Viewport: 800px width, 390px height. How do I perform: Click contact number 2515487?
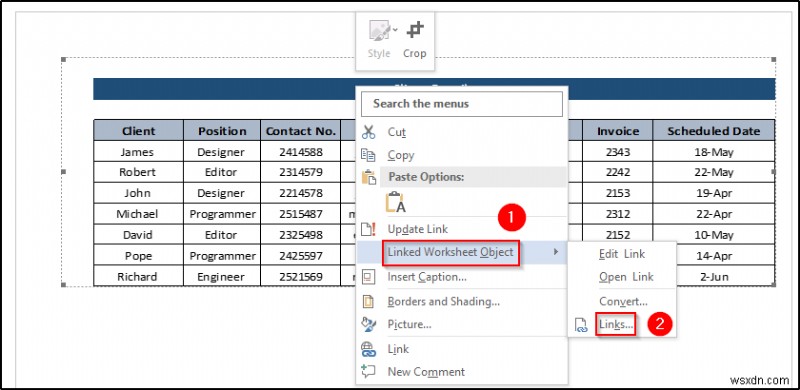(x=301, y=214)
